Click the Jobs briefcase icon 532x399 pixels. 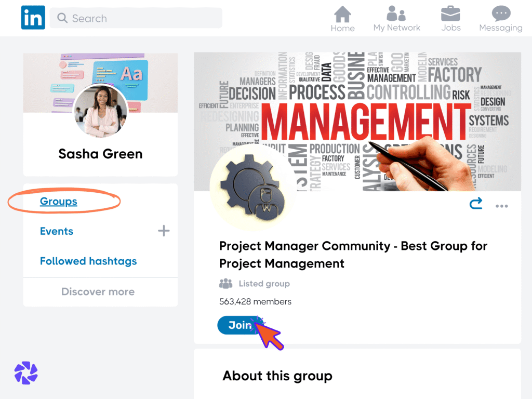tap(450, 17)
